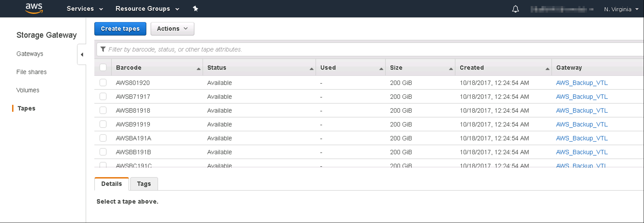644x223 pixels.
Task: Expand the Services menu
Action: [85, 9]
